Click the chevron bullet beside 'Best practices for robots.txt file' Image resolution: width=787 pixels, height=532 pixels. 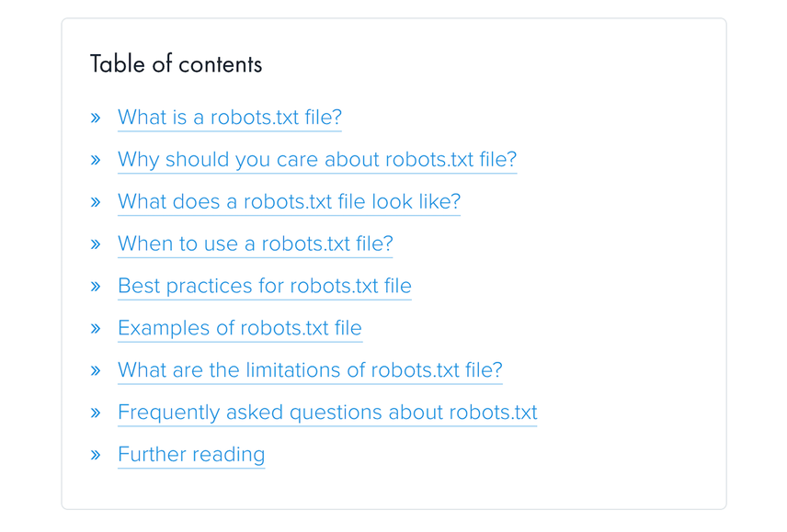pos(96,287)
